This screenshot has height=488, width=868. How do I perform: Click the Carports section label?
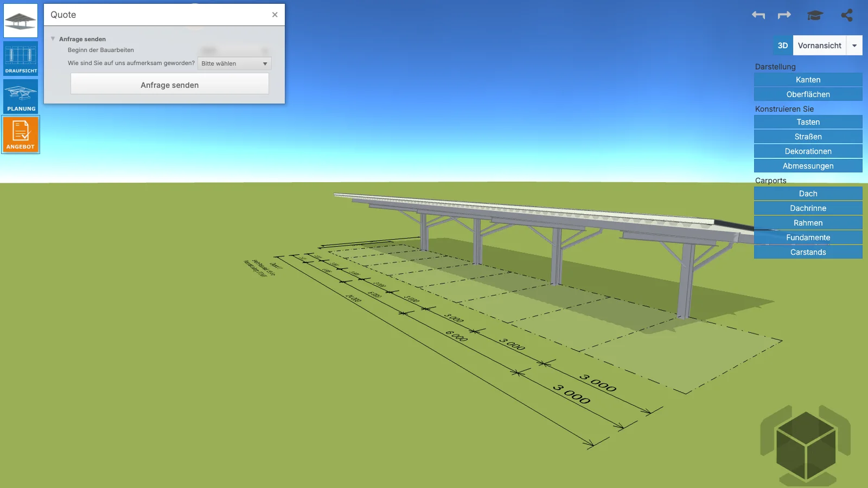(770, 181)
